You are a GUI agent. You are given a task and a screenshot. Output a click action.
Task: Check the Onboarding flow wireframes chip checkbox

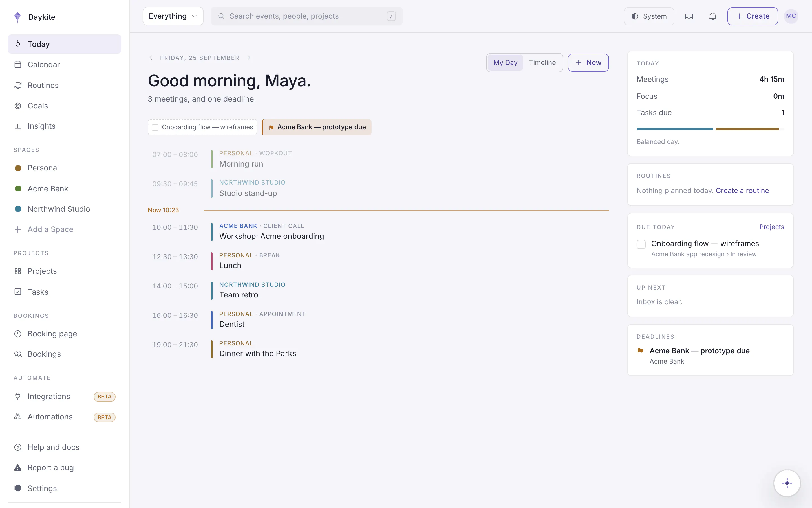tap(155, 127)
